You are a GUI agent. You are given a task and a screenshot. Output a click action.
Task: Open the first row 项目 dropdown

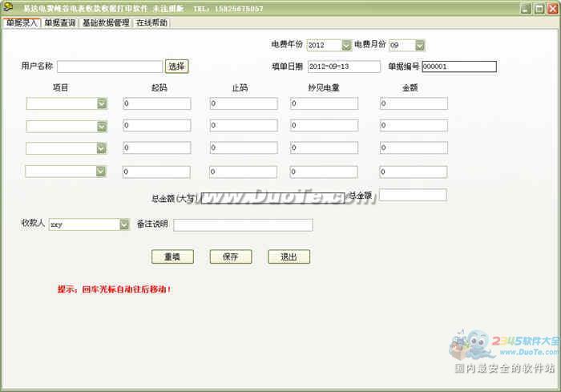(x=102, y=103)
